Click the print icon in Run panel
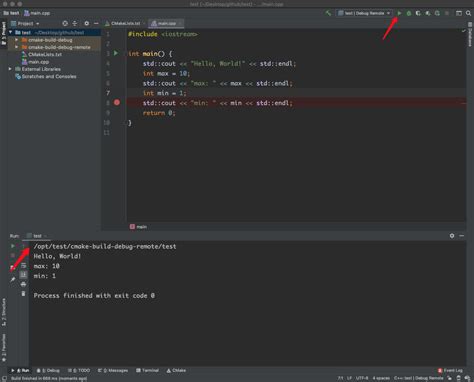The width and height of the screenshot is (474, 382). pos(23,284)
